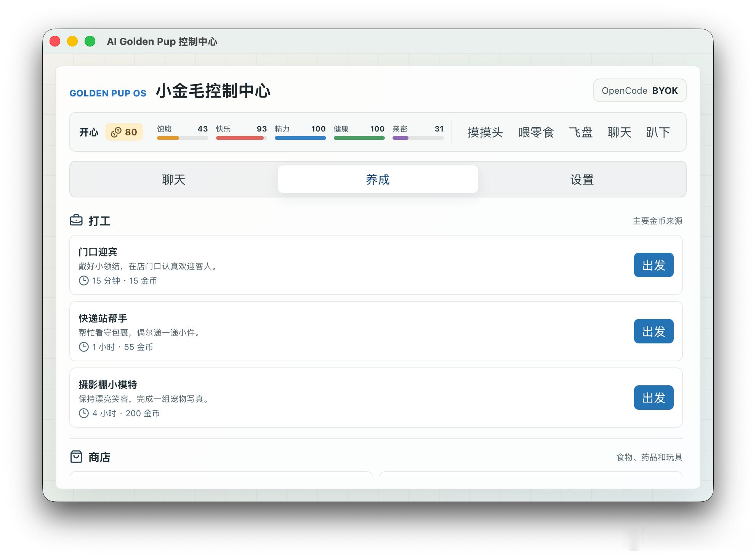
Task: Select the 飞盘 action
Action: (581, 132)
